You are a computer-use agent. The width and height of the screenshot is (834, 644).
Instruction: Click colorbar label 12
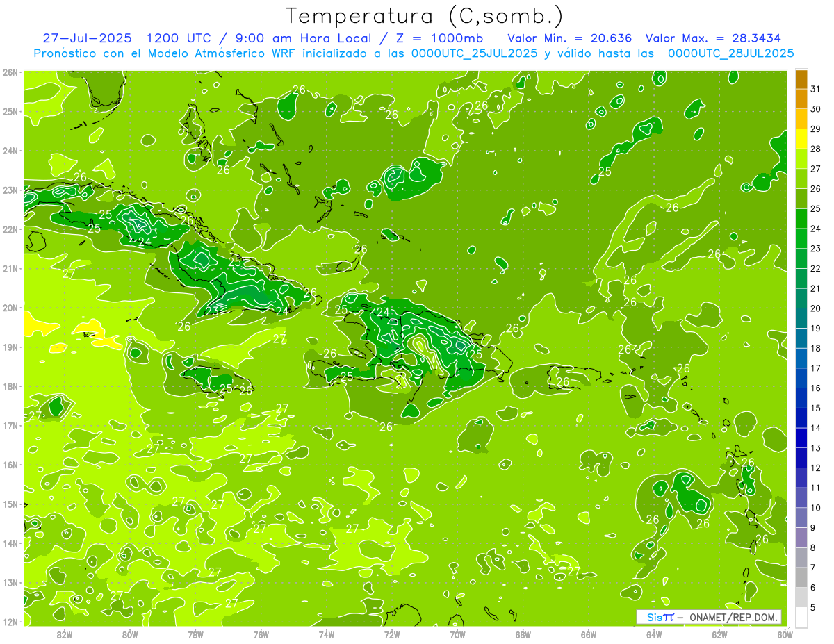coord(816,468)
